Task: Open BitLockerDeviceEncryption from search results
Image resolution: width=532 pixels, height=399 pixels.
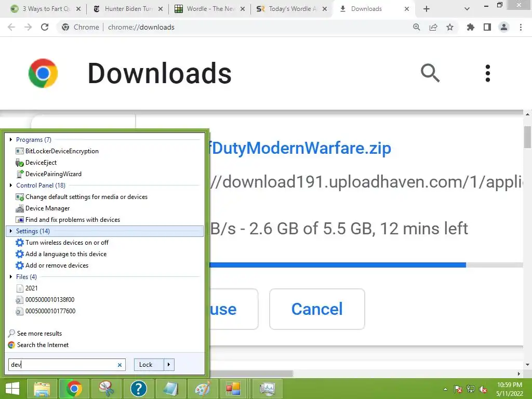Action: [x=62, y=151]
